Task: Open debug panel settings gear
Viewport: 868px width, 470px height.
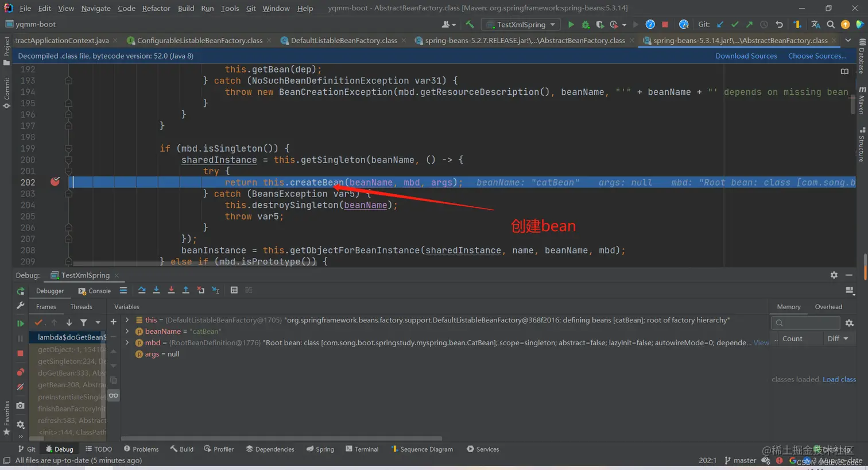Action: point(834,275)
